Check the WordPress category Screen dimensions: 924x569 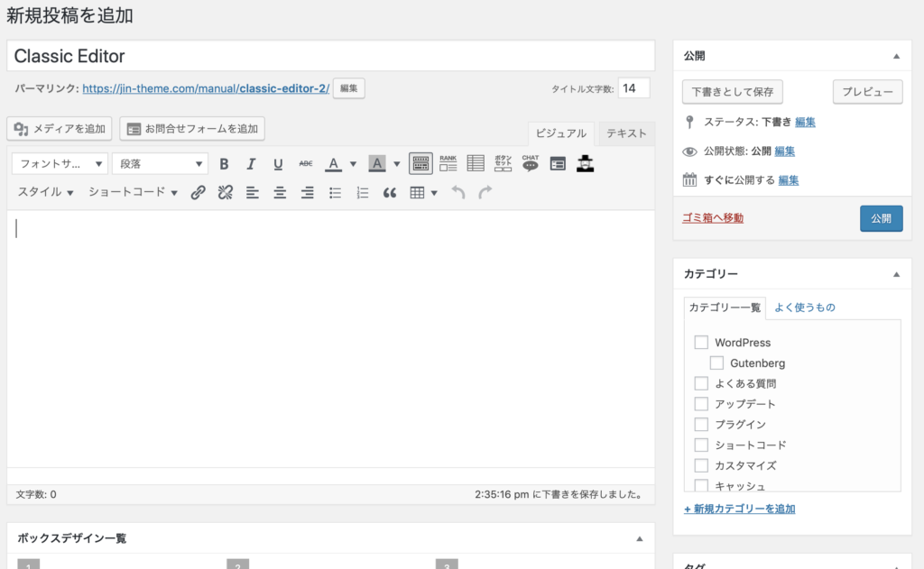[x=701, y=343]
